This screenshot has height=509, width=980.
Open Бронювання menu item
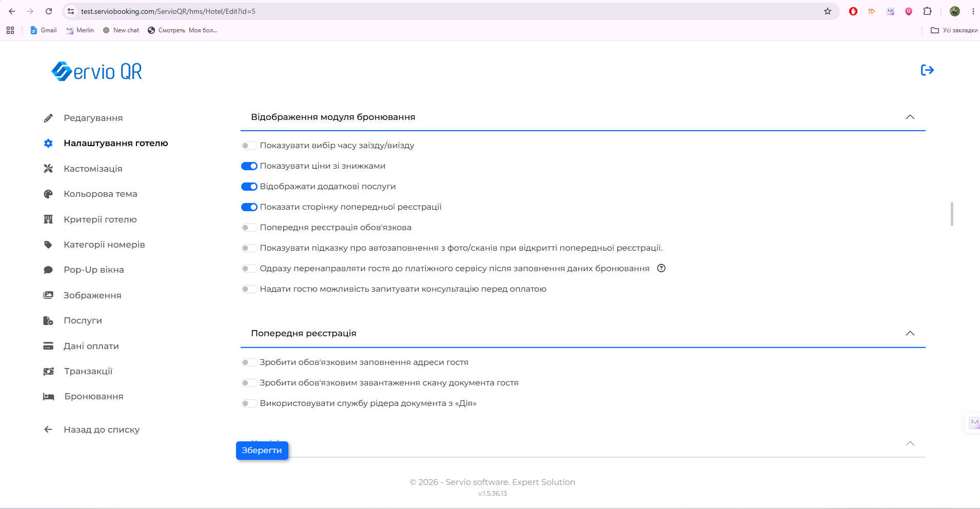(x=94, y=397)
